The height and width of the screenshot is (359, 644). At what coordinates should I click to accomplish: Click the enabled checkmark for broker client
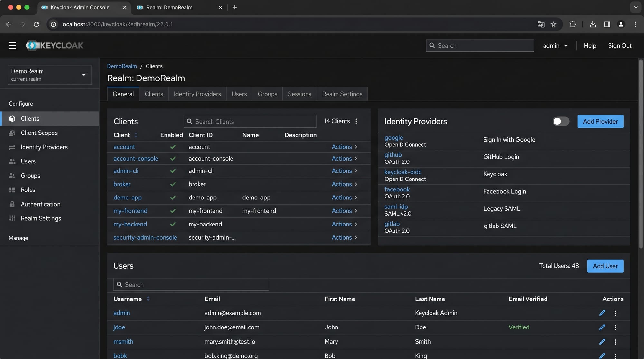tap(173, 184)
